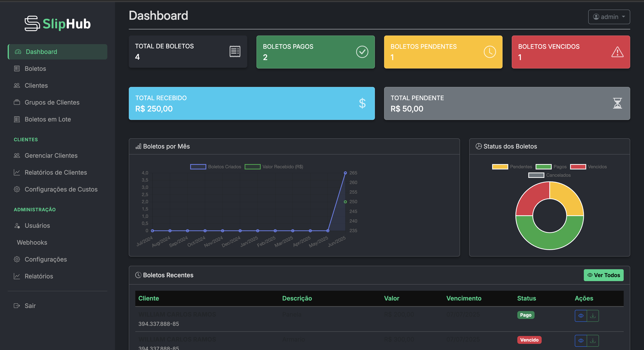The image size is (644, 350).
Task: Open Boletos in the sidebar
Action: pyautogui.click(x=35, y=68)
